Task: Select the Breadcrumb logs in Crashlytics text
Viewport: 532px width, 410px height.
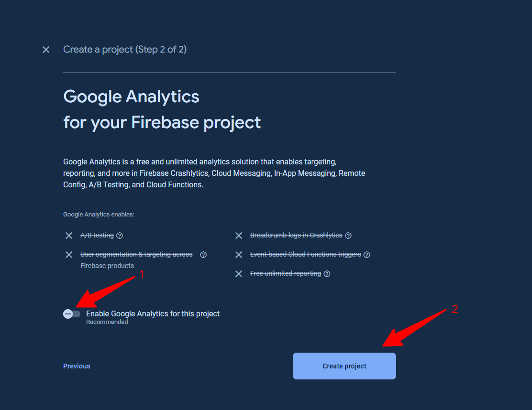Action: pos(296,236)
